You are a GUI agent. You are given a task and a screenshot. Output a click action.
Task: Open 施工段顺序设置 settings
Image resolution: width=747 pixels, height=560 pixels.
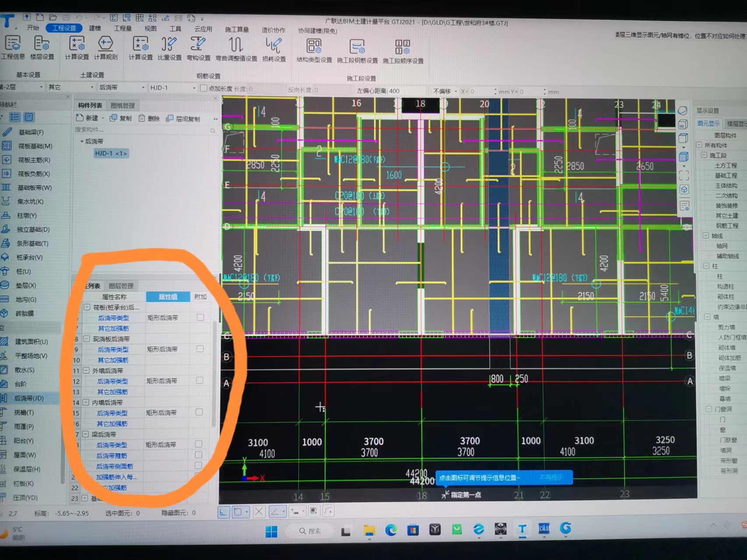pyautogui.click(x=403, y=51)
